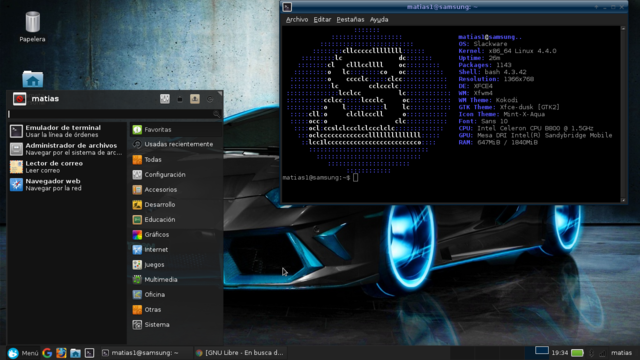Open the all settings icon in menu header
The width and height of the screenshot is (640, 360).
[165, 99]
